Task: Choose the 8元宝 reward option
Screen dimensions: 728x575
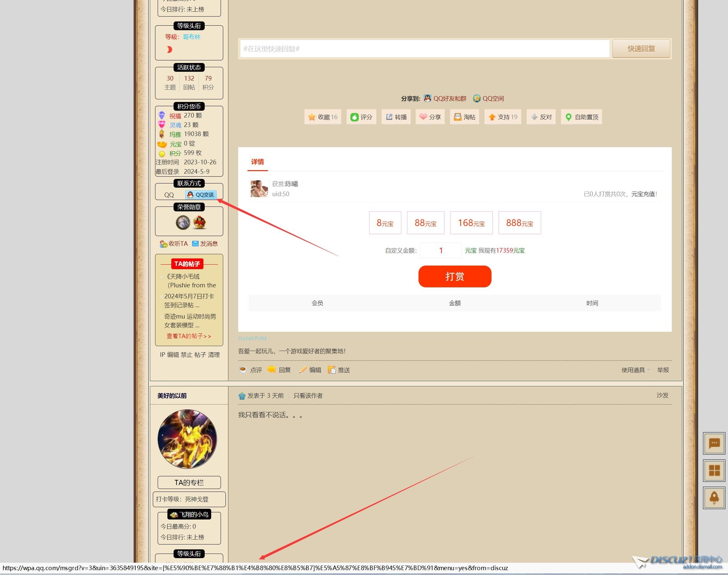Action: [385, 223]
